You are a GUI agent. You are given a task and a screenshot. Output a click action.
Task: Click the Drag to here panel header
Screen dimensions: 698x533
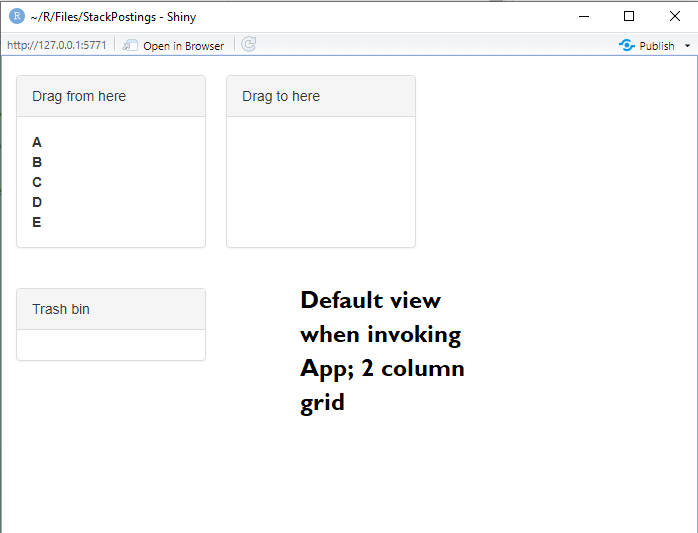tap(321, 96)
